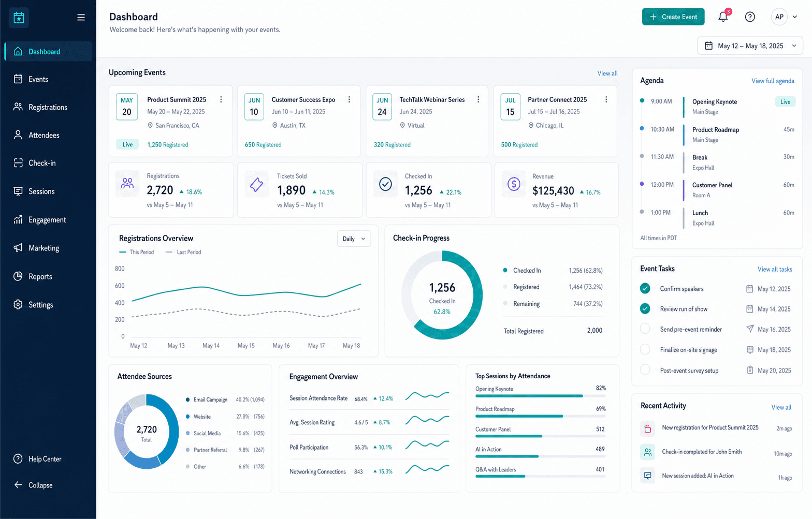Click the Email Campaign legend color dot
This screenshot has height=519, width=812.
click(x=187, y=399)
